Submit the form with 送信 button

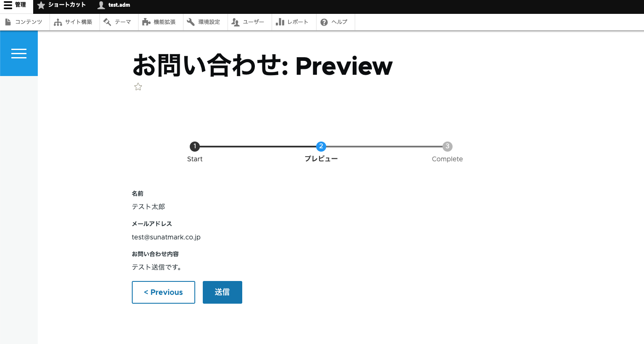click(x=223, y=292)
